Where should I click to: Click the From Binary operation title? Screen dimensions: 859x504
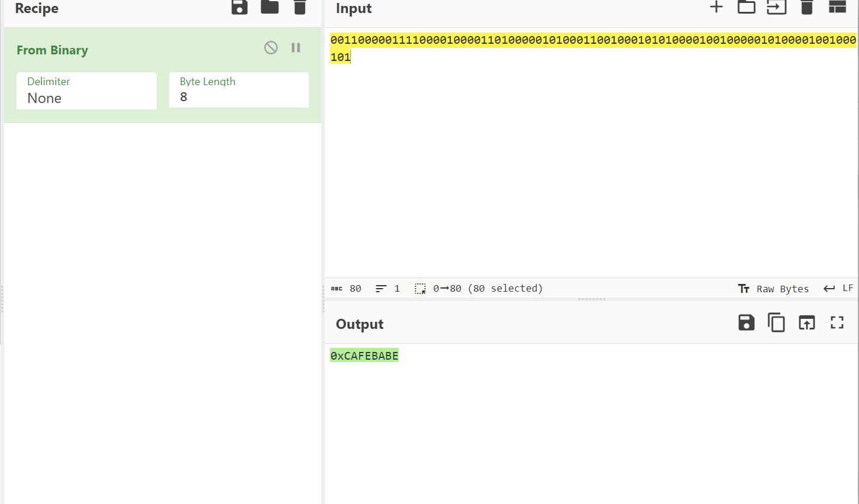(52, 50)
